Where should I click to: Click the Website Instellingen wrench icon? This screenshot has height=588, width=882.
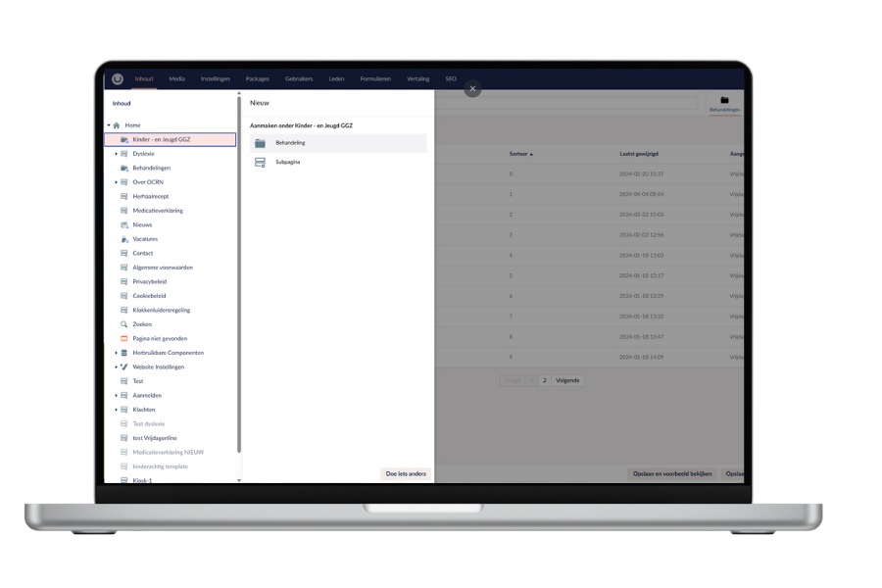point(124,367)
